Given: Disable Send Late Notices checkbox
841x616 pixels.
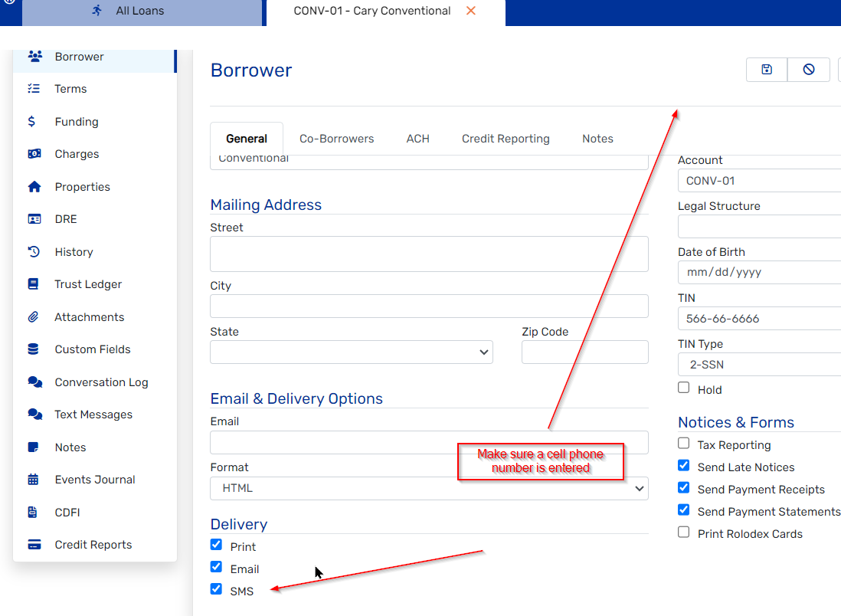Looking at the screenshot, I should coord(684,465).
